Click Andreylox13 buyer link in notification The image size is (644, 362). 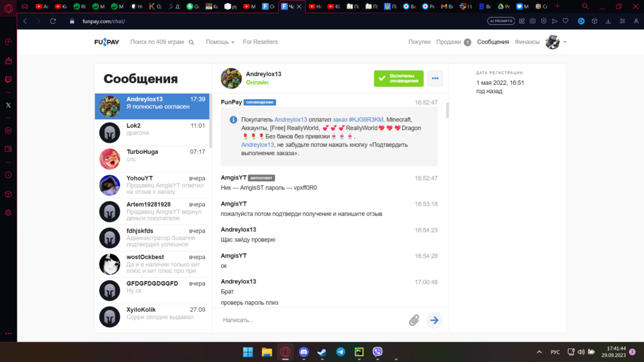(290, 120)
